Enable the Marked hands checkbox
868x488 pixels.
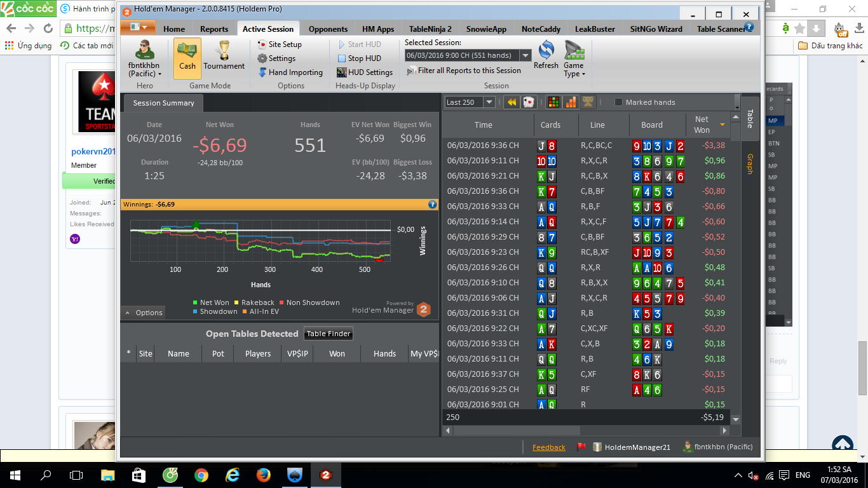coord(618,102)
